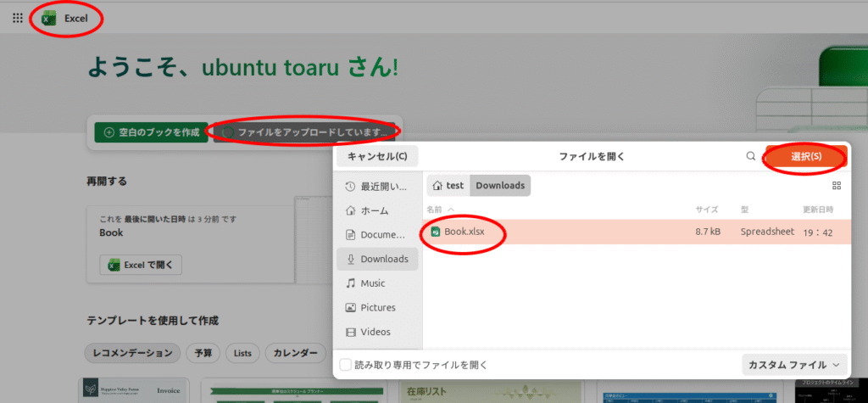Open the Pictures folder in sidebar
The image size is (868, 403).
(x=376, y=307)
